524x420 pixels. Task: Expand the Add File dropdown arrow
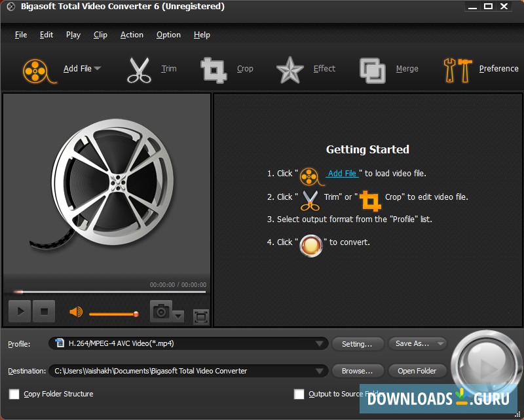click(98, 68)
